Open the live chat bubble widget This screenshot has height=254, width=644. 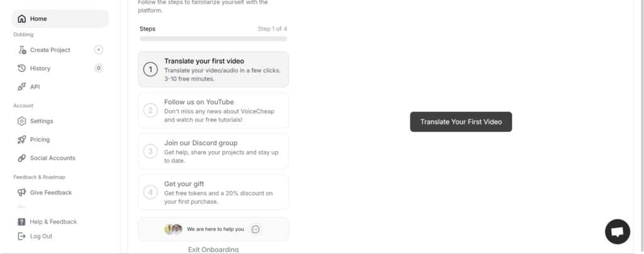pyautogui.click(x=617, y=231)
